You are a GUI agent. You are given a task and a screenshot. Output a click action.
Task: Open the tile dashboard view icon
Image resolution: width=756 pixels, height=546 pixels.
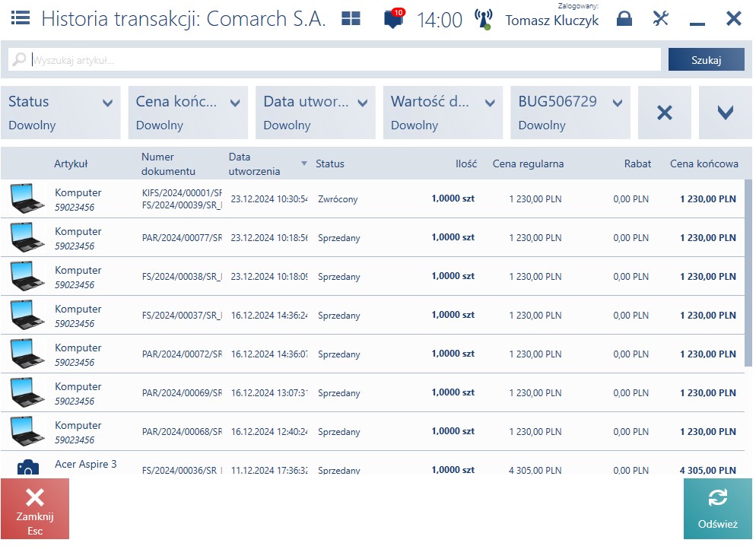[x=351, y=19]
